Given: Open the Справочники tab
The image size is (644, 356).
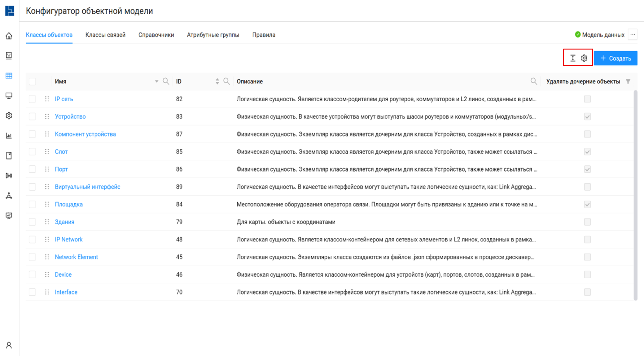Looking at the screenshot, I should pyautogui.click(x=156, y=35).
